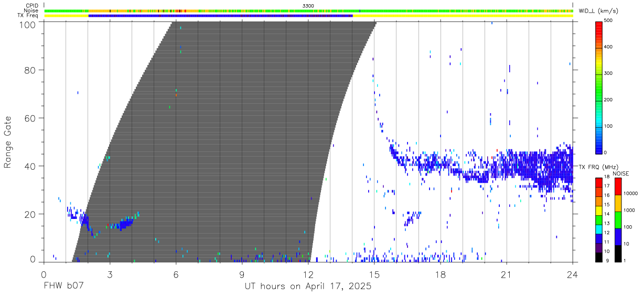Click the 20 tick on Range Gate axis
644x297 pixels.
(31, 214)
